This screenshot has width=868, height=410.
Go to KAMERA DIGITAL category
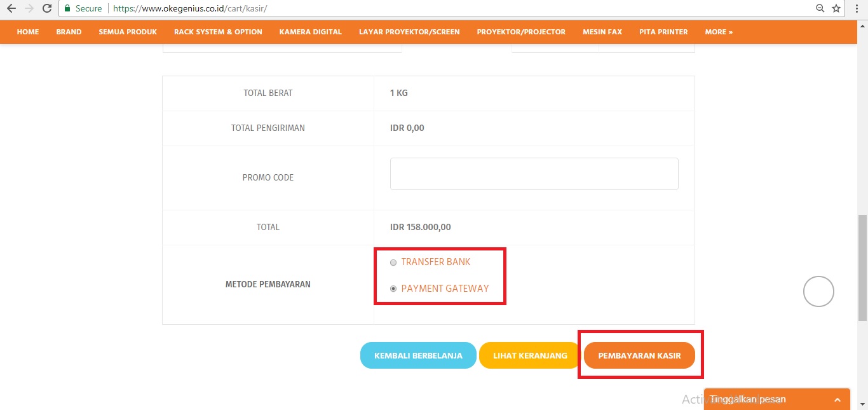[x=310, y=32]
